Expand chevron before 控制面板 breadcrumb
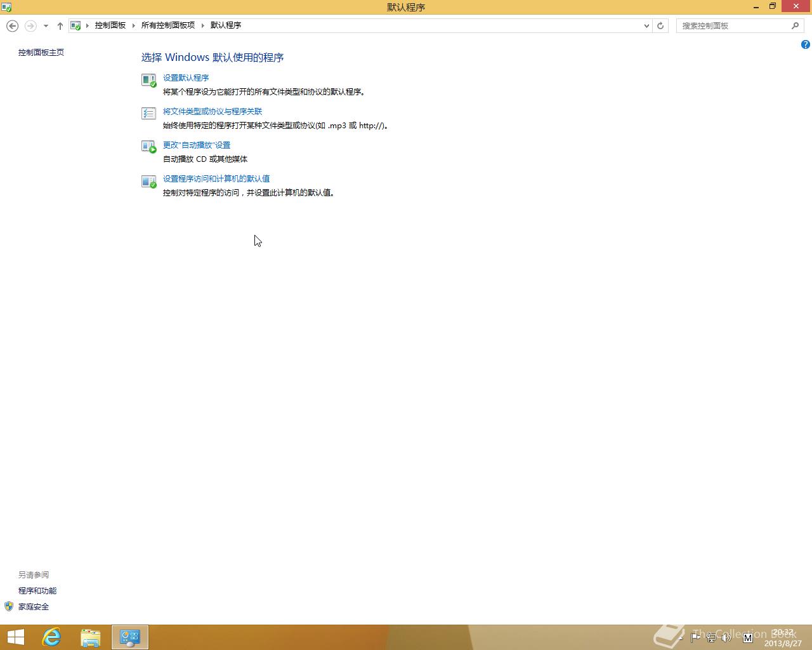 click(x=88, y=25)
